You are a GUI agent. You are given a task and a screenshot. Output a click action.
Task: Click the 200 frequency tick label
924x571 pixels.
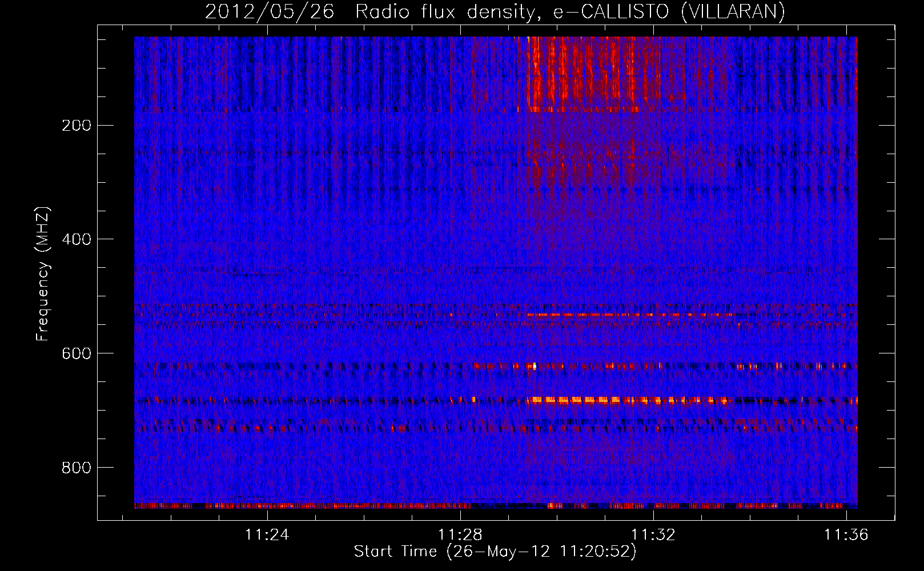tap(76, 126)
